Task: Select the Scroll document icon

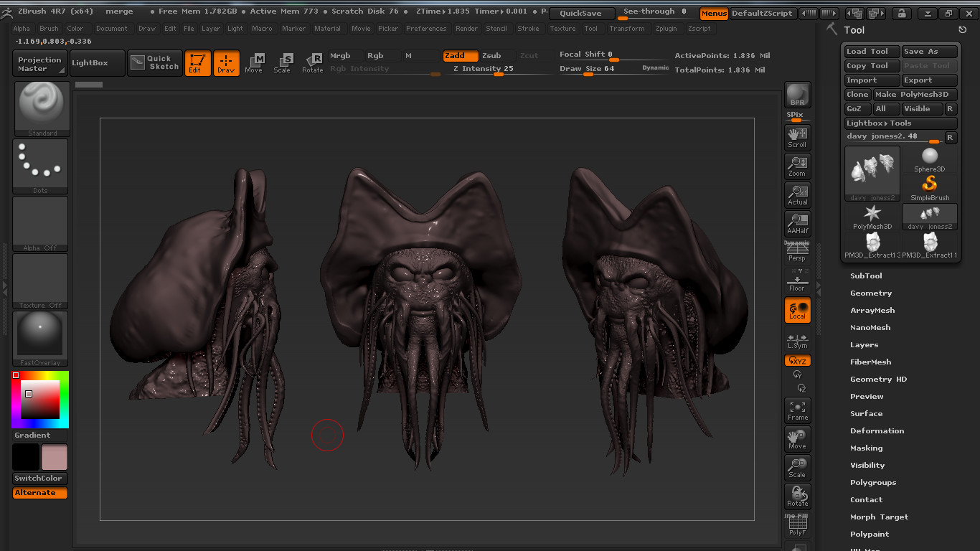Action: [797, 136]
